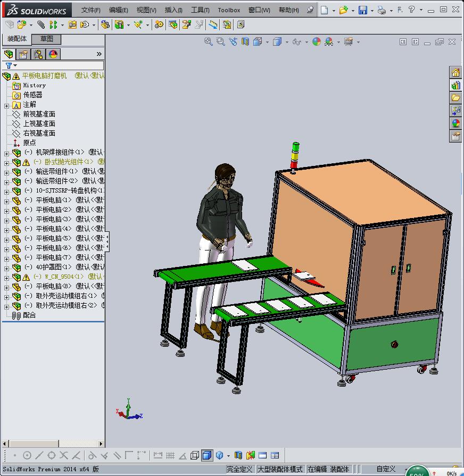Click 完全定义 status text
The width and height of the screenshot is (464, 476).
click(x=239, y=469)
